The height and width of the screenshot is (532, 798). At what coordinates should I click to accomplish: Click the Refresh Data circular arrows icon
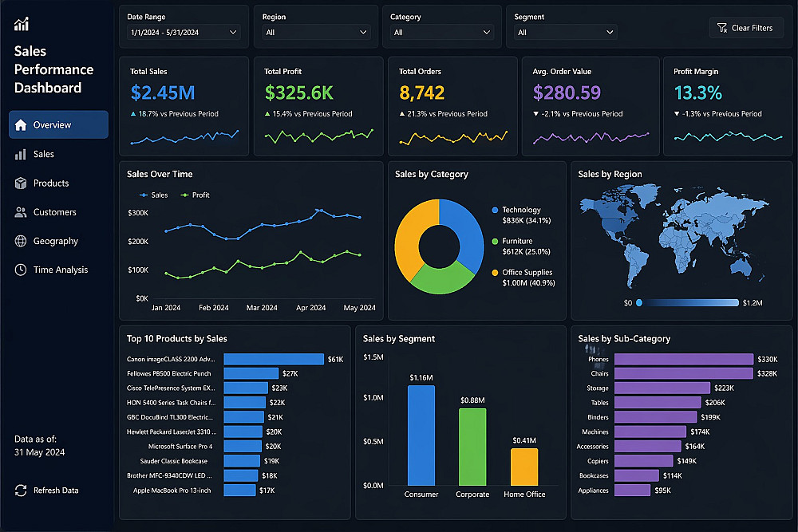(21, 491)
